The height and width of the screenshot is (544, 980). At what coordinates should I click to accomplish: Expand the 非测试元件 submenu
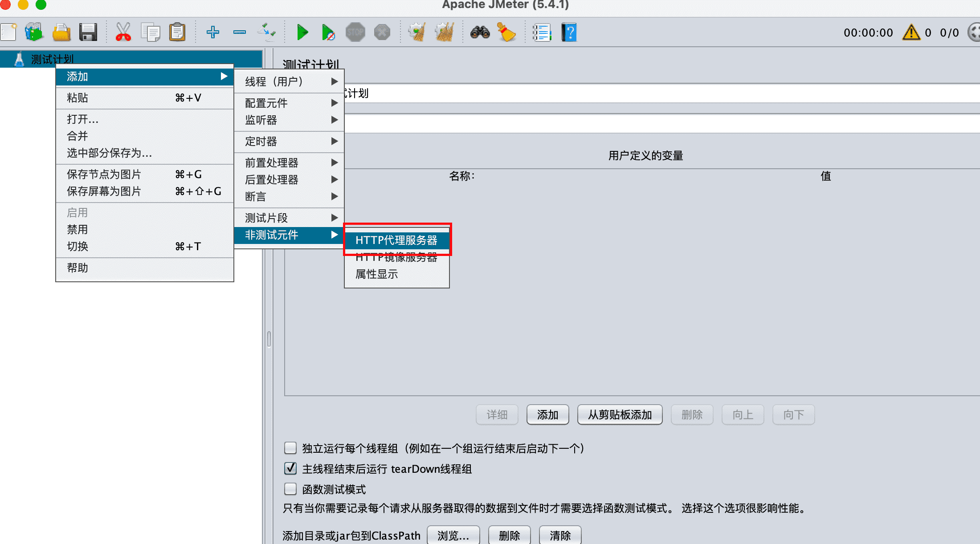point(289,235)
